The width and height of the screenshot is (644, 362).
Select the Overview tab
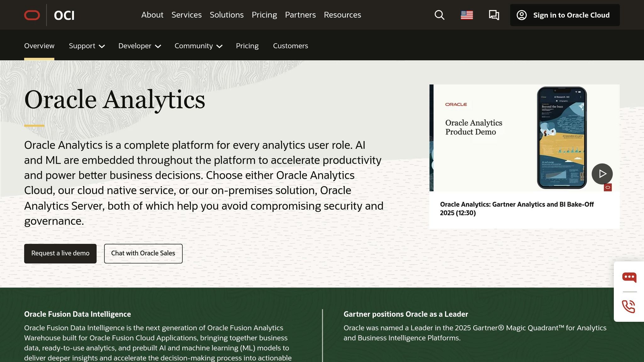39,46
